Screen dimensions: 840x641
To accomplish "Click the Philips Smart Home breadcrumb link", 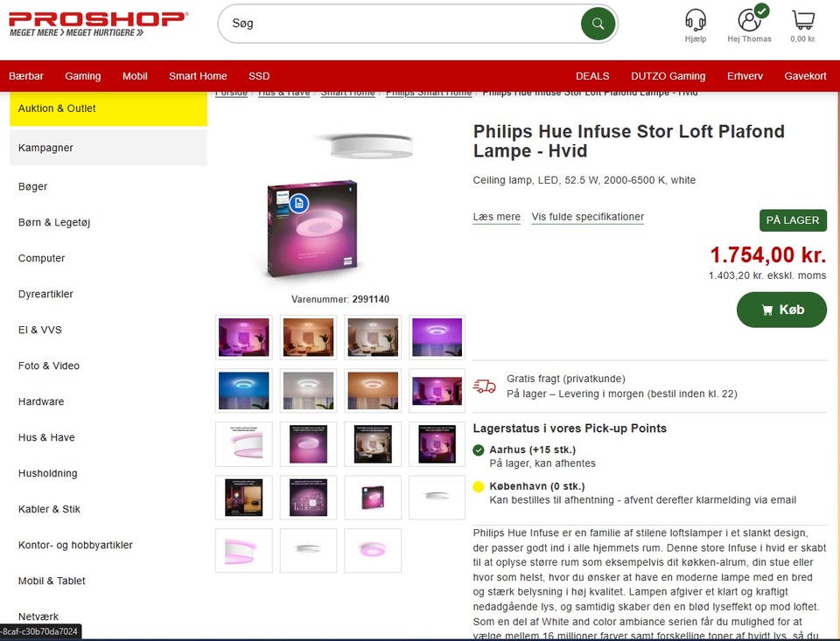I will (x=429, y=94).
